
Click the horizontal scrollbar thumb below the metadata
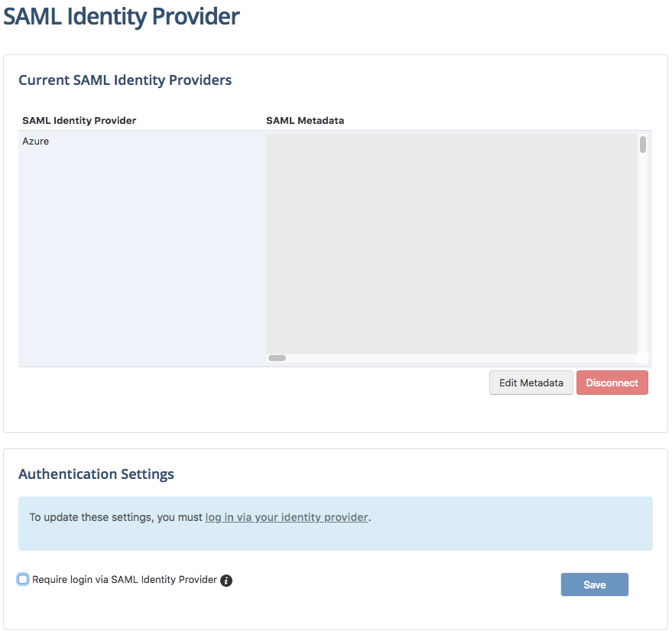click(x=277, y=357)
